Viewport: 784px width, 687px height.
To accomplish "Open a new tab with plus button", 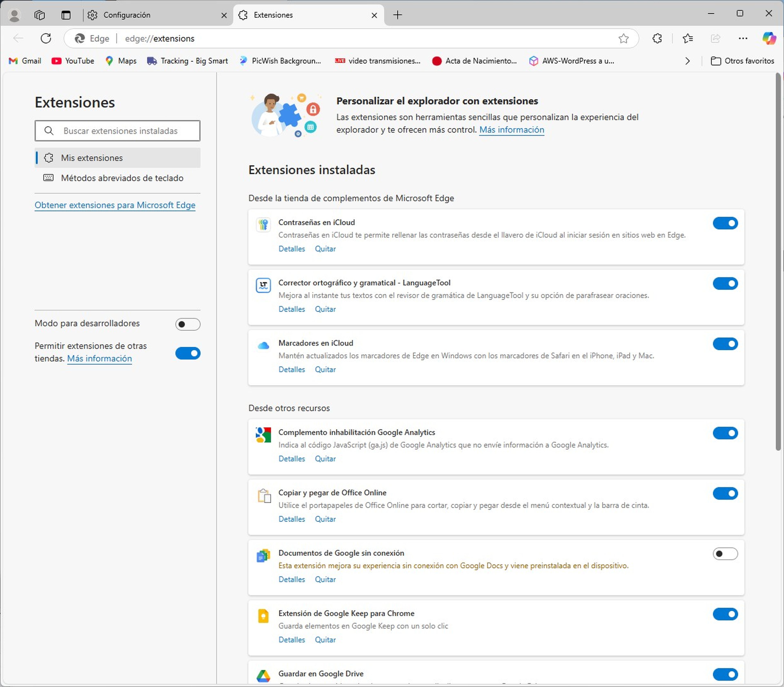I will click(x=397, y=15).
